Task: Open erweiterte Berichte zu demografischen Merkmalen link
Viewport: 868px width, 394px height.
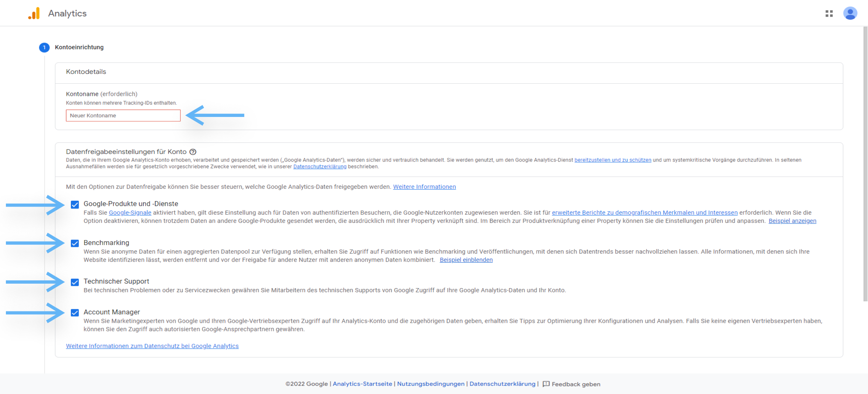Action: (x=645, y=212)
